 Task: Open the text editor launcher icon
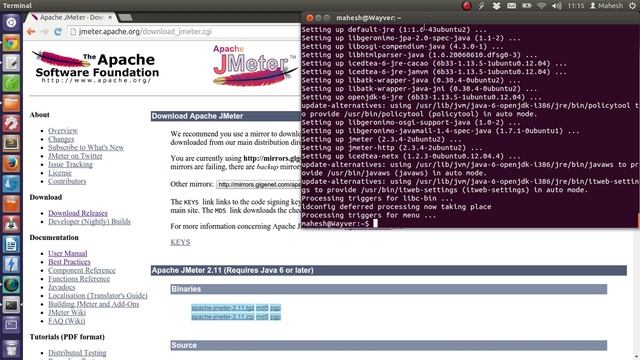11,63
